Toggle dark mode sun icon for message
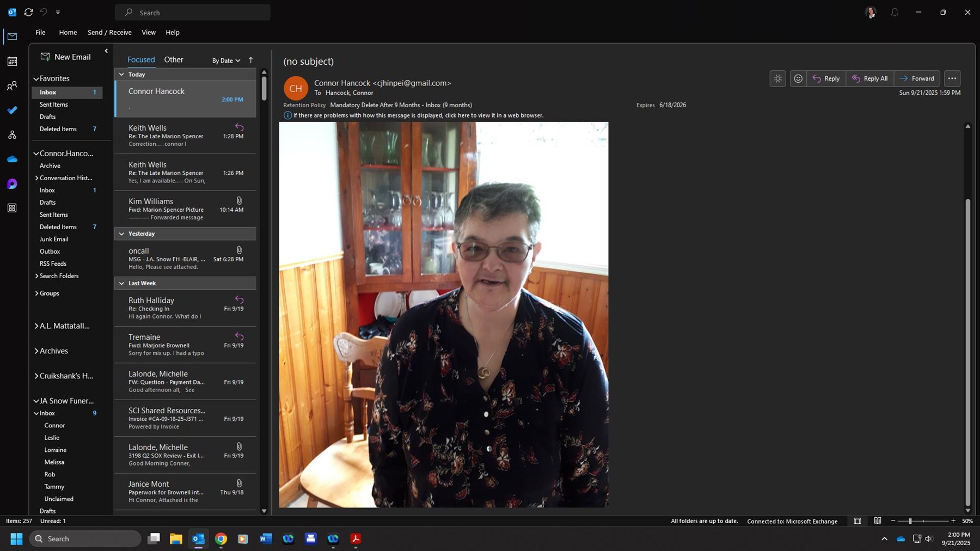Image resolution: width=980 pixels, height=551 pixels. 777,78
